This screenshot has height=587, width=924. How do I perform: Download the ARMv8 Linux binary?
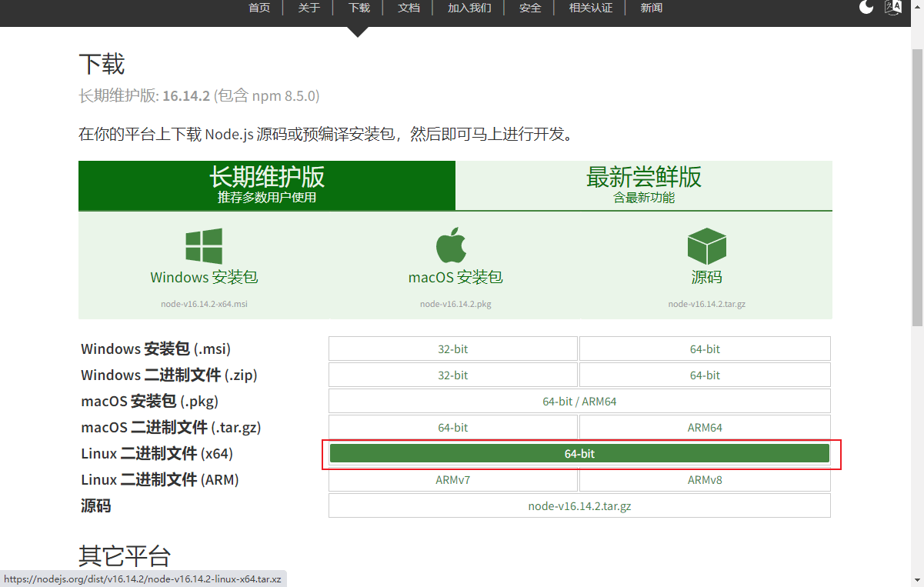tap(705, 479)
